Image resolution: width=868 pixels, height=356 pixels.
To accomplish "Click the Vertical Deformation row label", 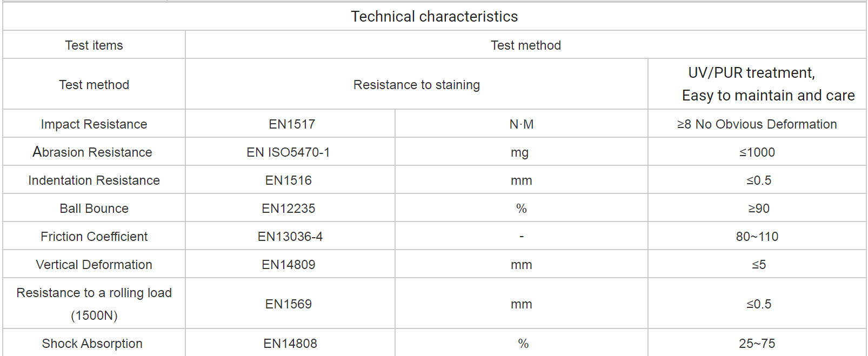I will click(94, 265).
